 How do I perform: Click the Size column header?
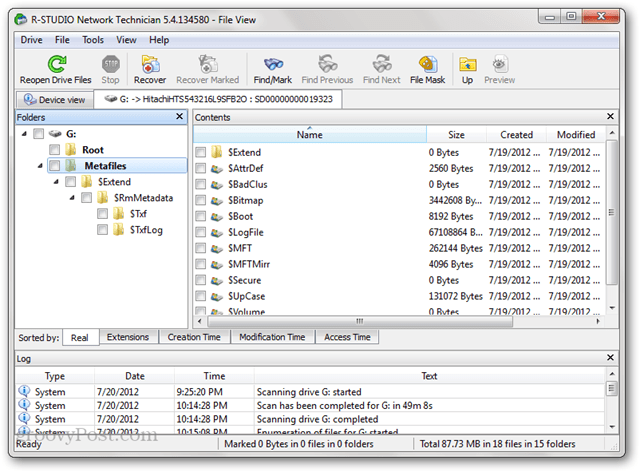pyautogui.click(x=456, y=134)
